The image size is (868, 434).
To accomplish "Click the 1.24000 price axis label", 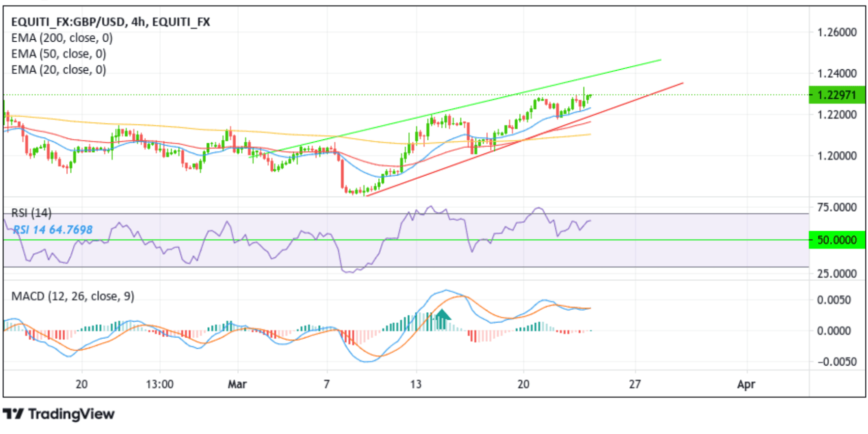I will pos(837,74).
